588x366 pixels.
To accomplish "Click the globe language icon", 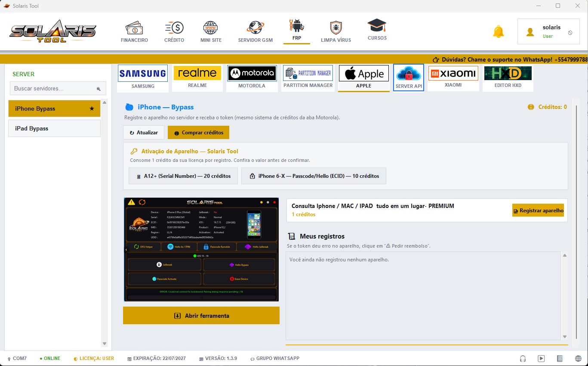I will 579,358.
